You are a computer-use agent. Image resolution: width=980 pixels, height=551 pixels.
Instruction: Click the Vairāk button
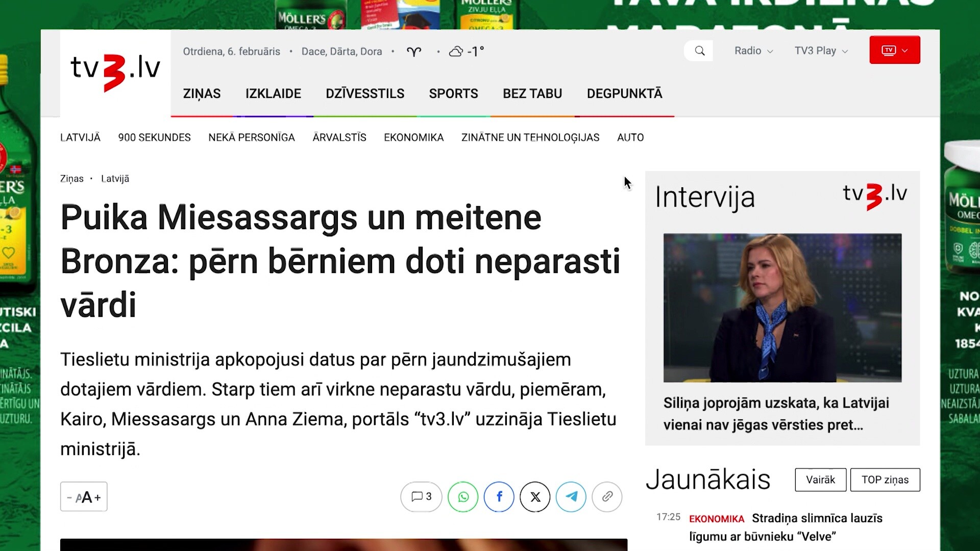click(820, 480)
